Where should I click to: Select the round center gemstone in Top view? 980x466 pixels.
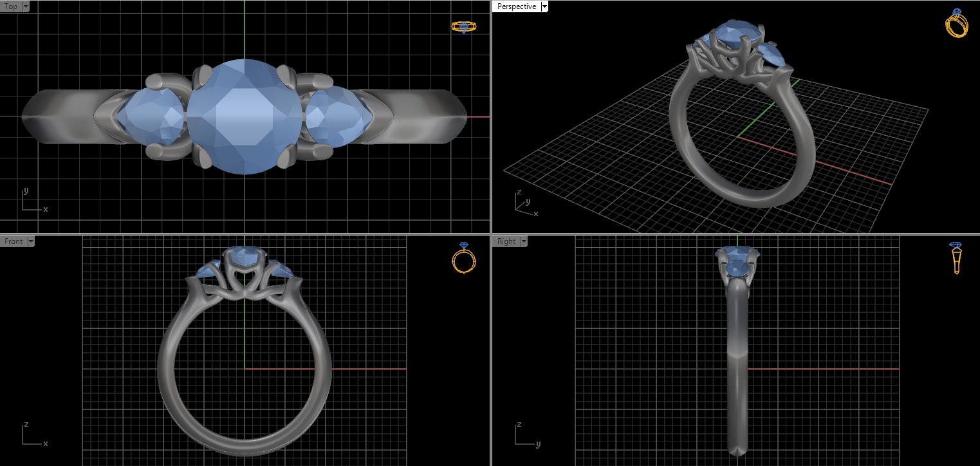(x=245, y=116)
